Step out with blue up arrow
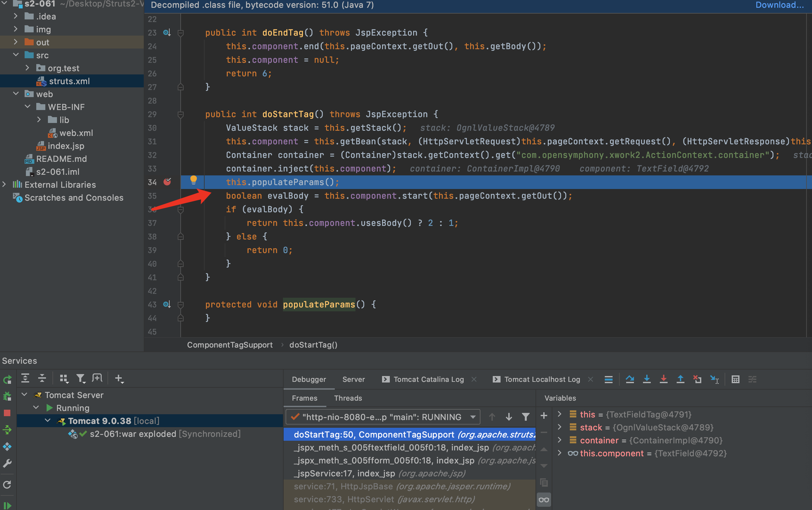This screenshot has width=812, height=510. click(681, 379)
